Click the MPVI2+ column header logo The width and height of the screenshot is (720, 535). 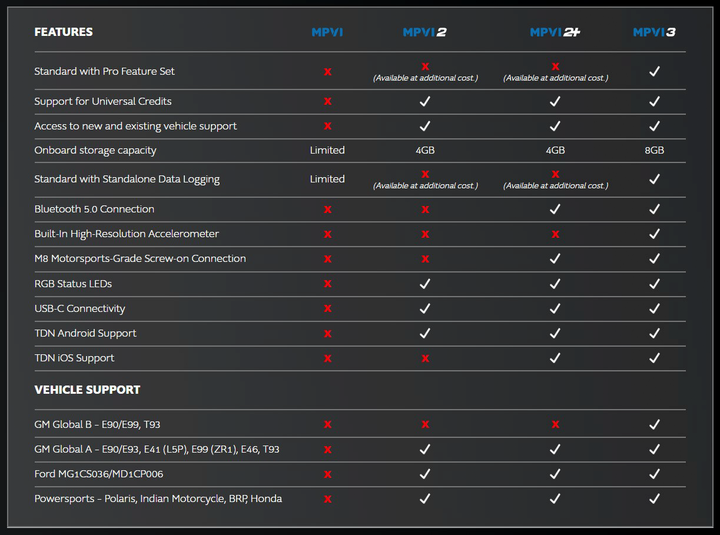point(555,32)
